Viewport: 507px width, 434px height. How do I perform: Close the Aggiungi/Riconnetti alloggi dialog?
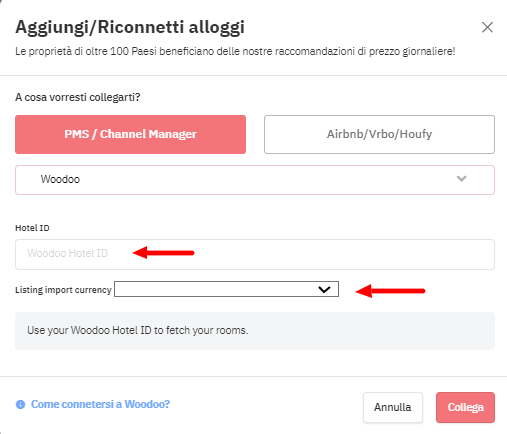[487, 27]
